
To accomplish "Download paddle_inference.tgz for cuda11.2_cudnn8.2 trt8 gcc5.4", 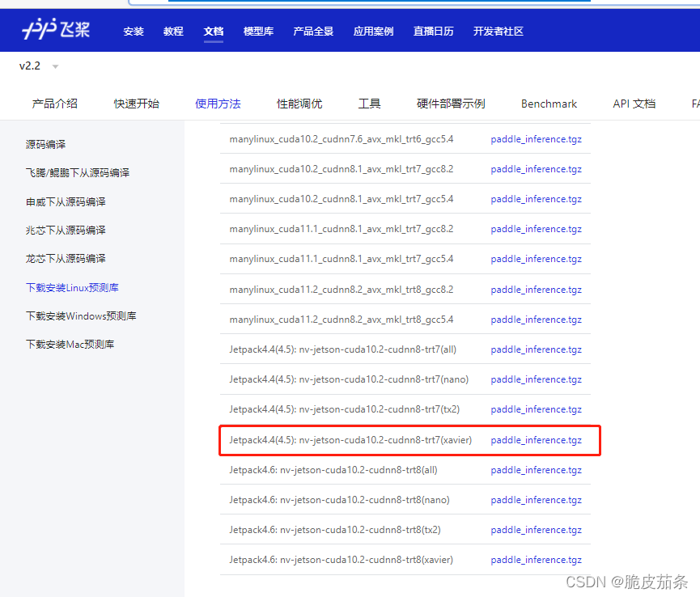I will (x=537, y=320).
